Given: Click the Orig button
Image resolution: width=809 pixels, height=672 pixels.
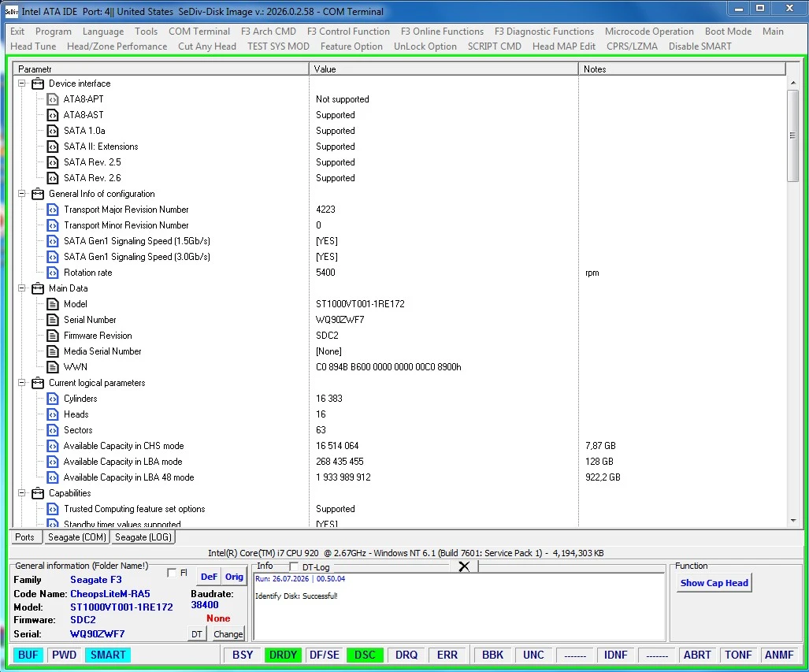Looking at the screenshot, I should pos(234,577).
